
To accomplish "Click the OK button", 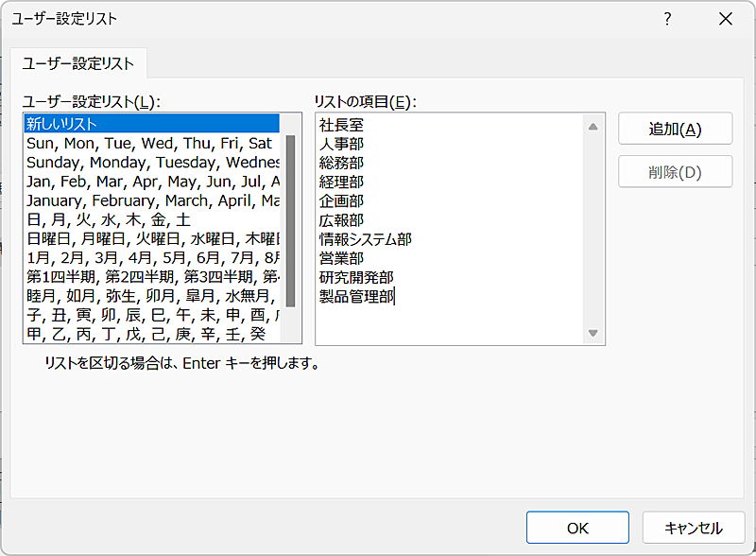I will [x=577, y=528].
